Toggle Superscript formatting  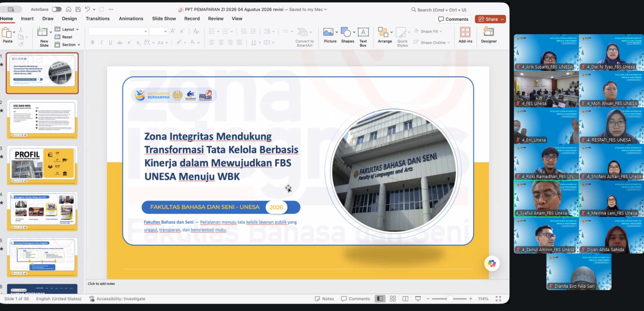[129, 42]
